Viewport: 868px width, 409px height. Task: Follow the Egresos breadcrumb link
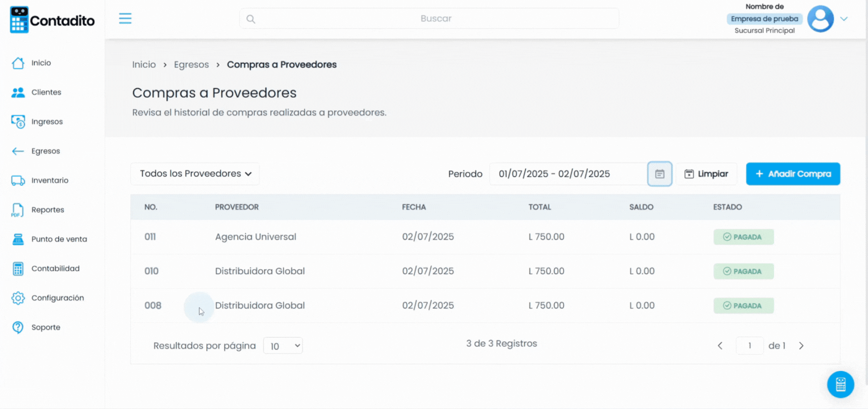tap(191, 65)
